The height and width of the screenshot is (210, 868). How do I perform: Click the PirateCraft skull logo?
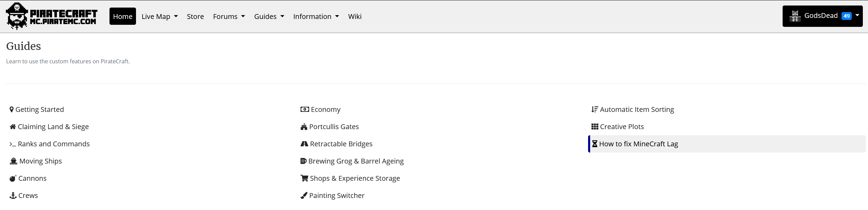pyautogui.click(x=17, y=16)
